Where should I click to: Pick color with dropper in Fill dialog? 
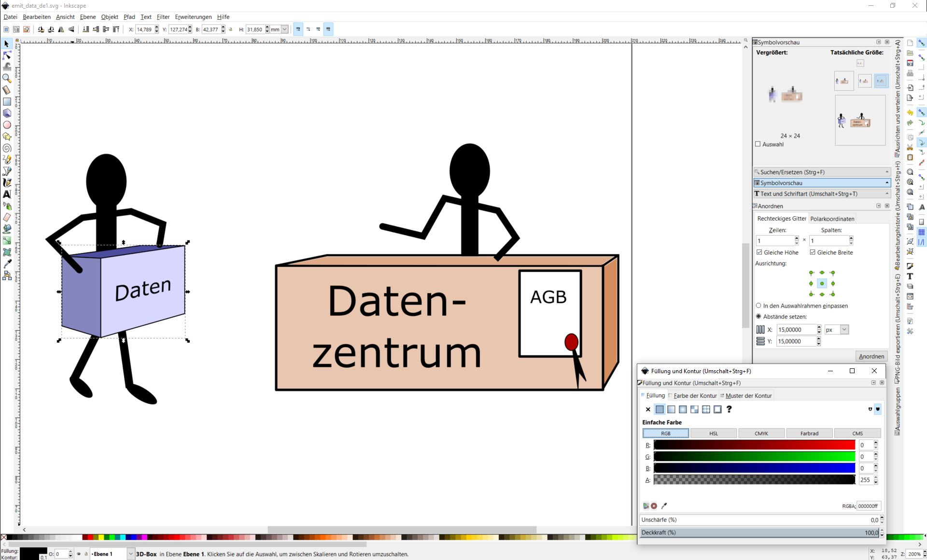[x=664, y=506]
